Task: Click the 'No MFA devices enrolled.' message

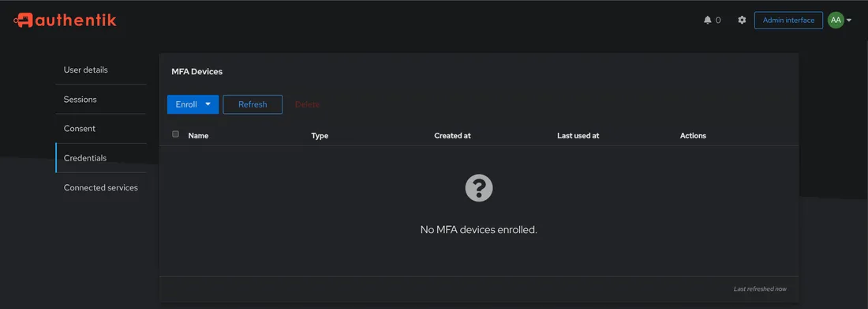Action: tap(479, 229)
